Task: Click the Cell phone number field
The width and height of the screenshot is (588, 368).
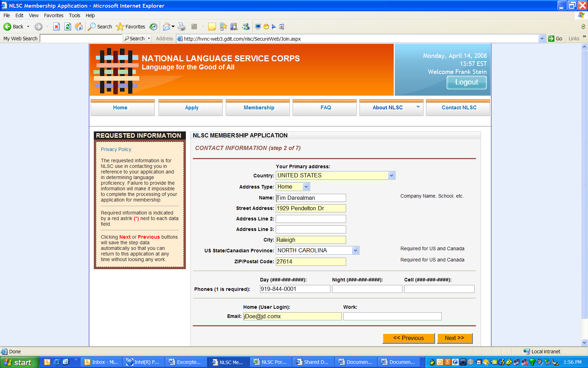Action: [439, 289]
